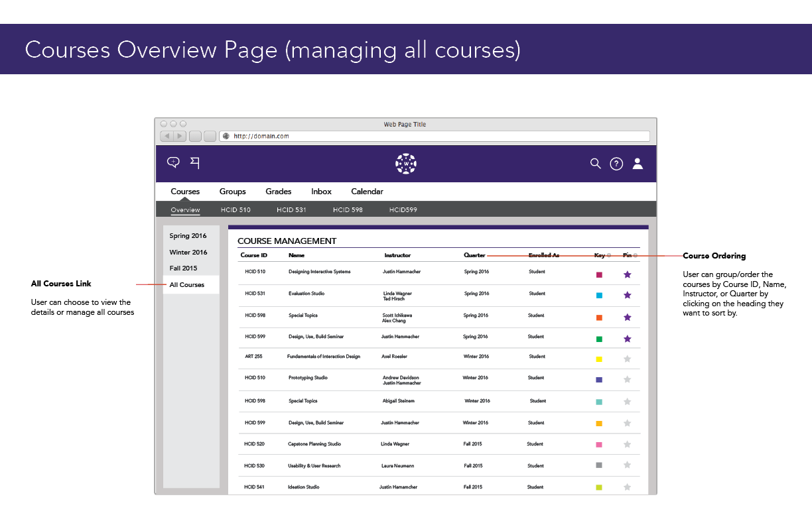Image resolution: width=812 pixels, height=525 pixels.
Task: Click the circular W logo in the header
Action: tap(406, 164)
